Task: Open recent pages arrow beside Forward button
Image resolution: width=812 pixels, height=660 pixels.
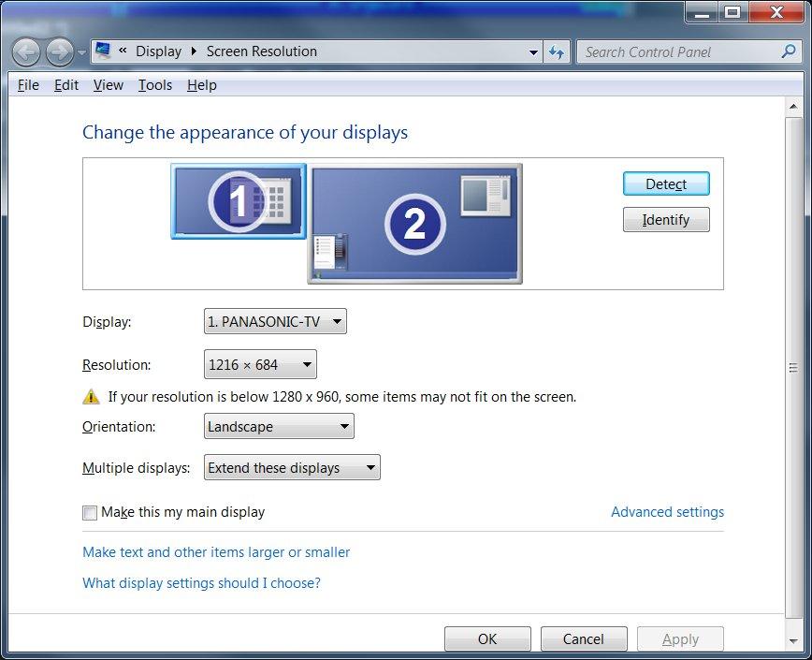Action: click(x=81, y=52)
